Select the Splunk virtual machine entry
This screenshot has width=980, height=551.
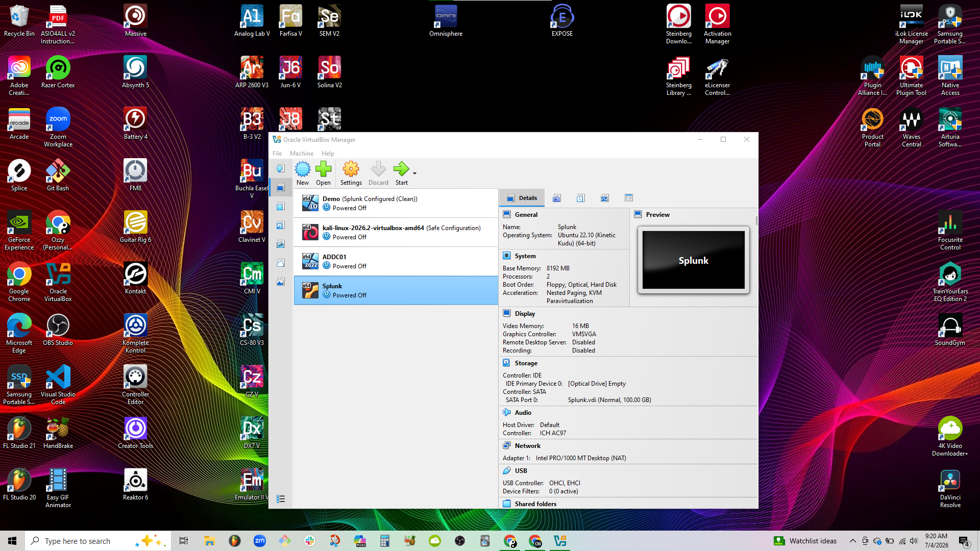tap(396, 290)
